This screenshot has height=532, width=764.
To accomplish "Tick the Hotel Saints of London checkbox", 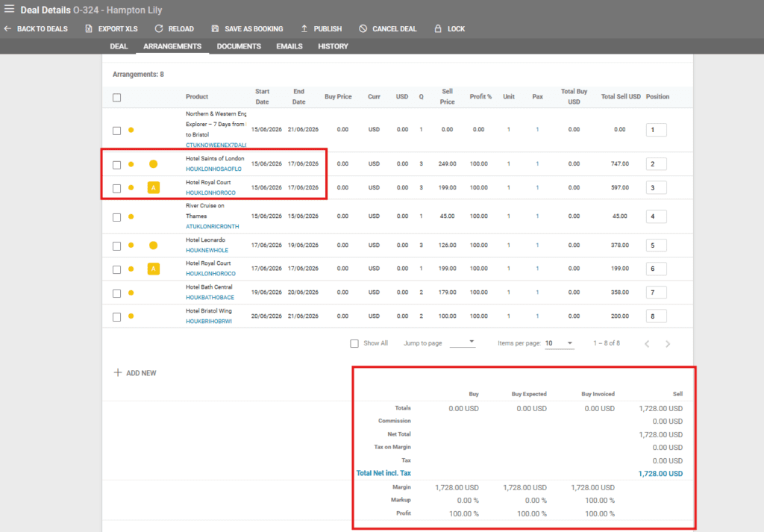I will pyautogui.click(x=117, y=164).
